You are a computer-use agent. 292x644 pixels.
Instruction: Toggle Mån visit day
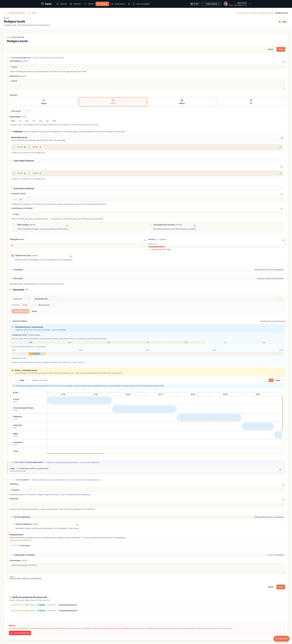(x=13, y=121)
